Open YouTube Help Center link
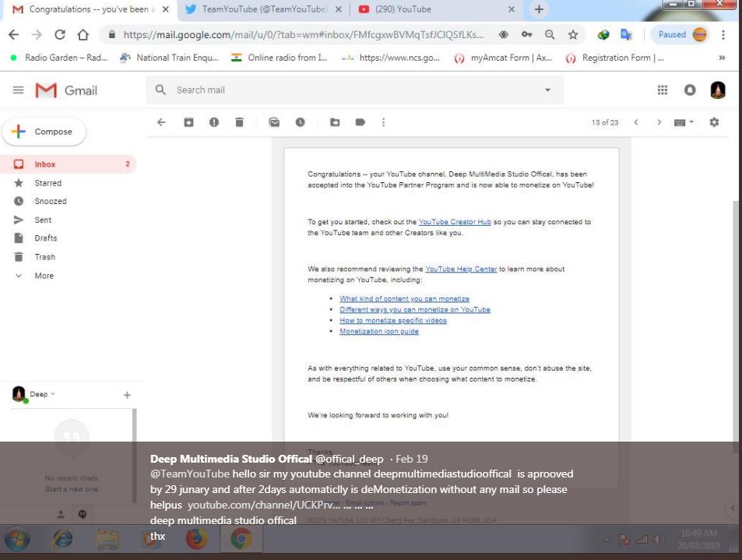742x560 pixels. [461, 269]
